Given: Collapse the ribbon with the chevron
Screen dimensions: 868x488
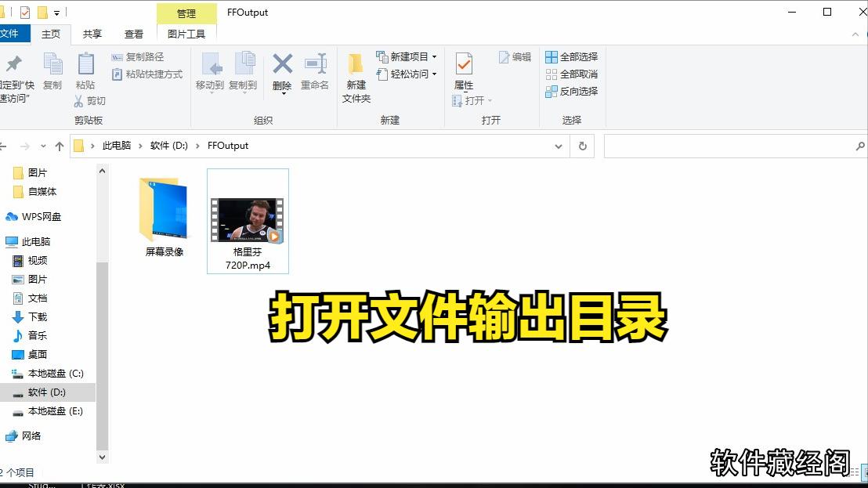Looking at the screenshot, I should tap(857, 34).
